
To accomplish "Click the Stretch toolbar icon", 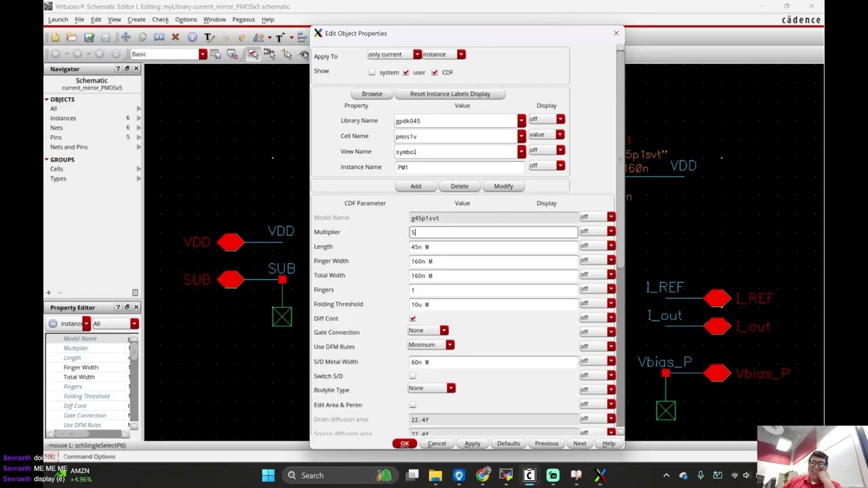I will pos(159,37).
